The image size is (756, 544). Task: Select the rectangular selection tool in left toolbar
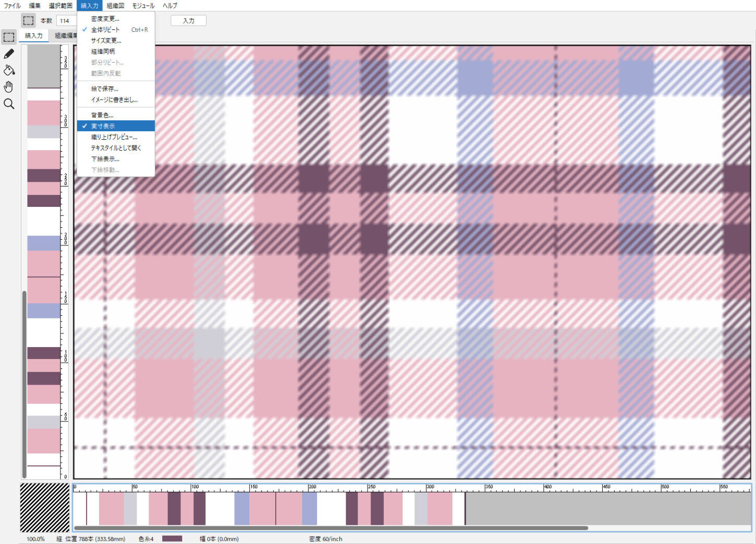(9, 37)
